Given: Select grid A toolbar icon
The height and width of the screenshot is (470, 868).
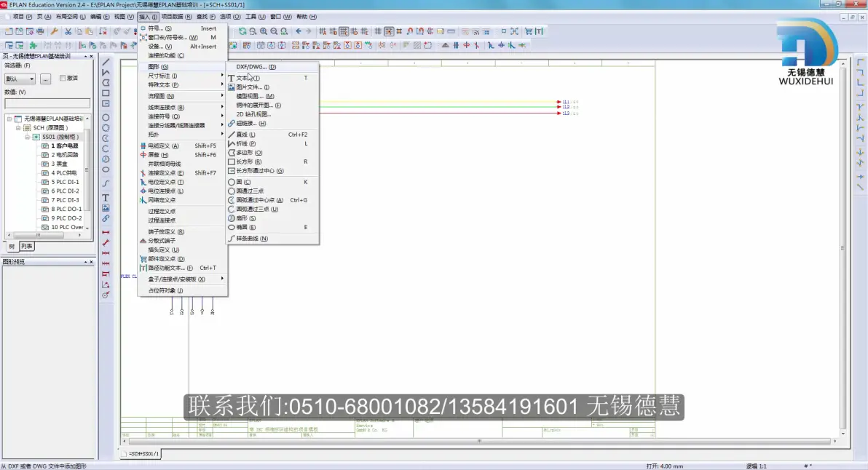Looking at the screenshot, I should [x=322, y=31].
